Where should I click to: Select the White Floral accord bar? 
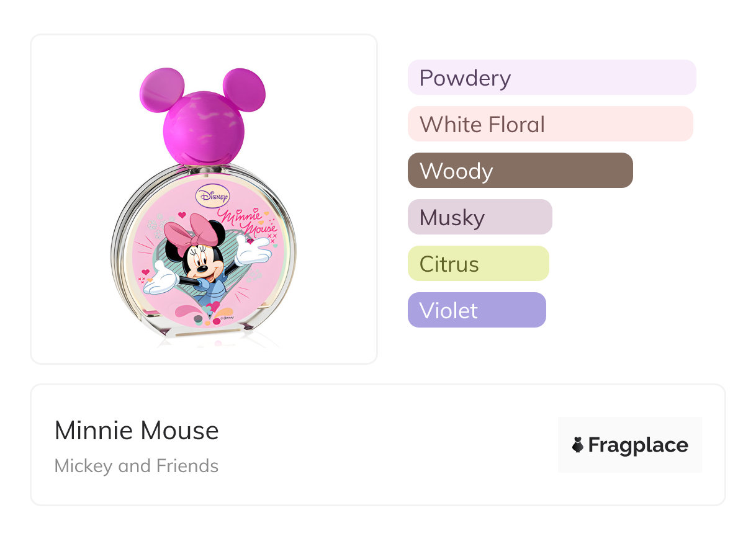550,124
